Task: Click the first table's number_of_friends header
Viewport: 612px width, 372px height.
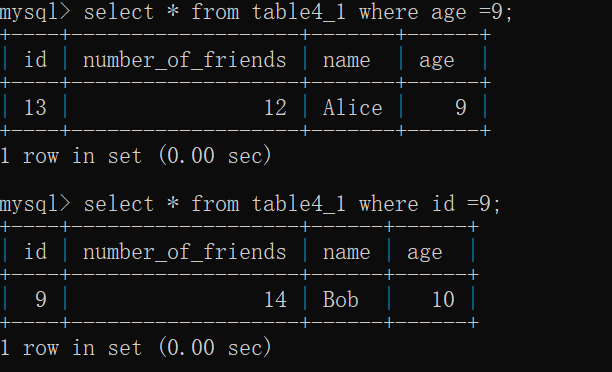Action: [x=185, y=60]
